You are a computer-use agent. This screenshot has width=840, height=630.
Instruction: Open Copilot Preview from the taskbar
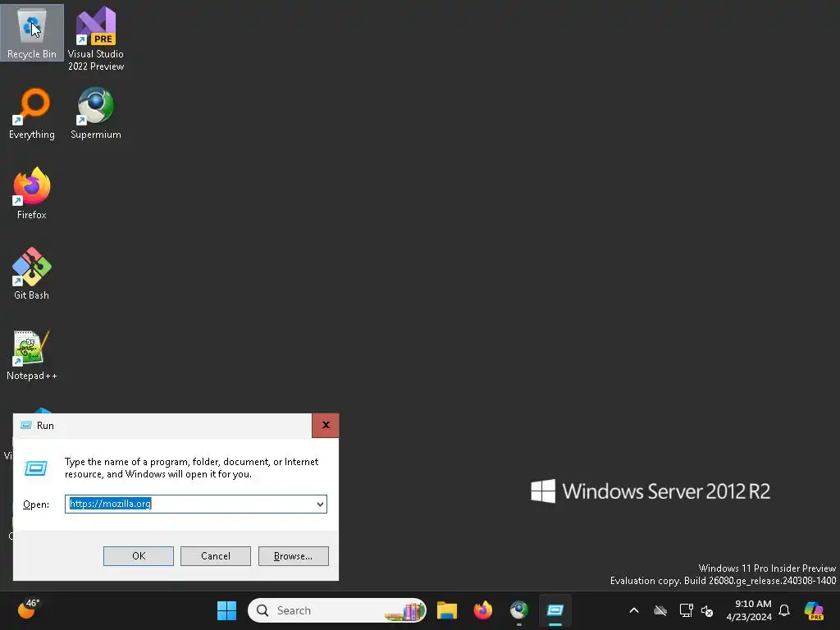click(x=815, y=610)
